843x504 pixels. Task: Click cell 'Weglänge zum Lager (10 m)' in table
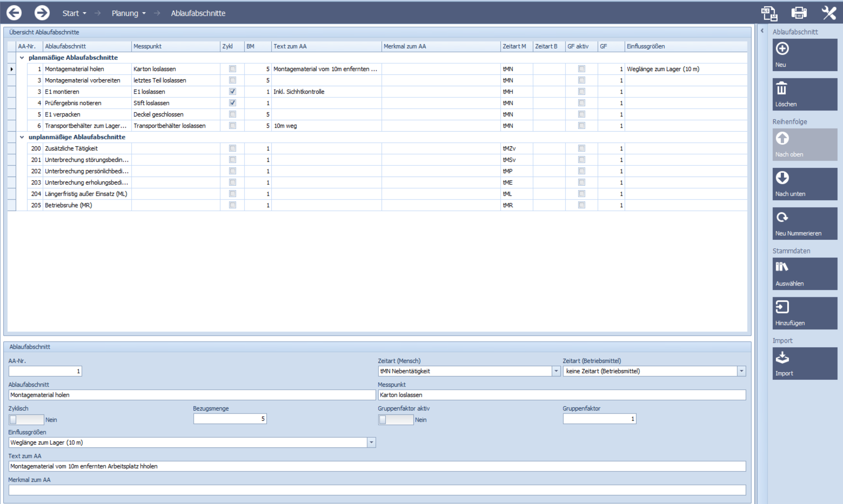tap(686, 69)
